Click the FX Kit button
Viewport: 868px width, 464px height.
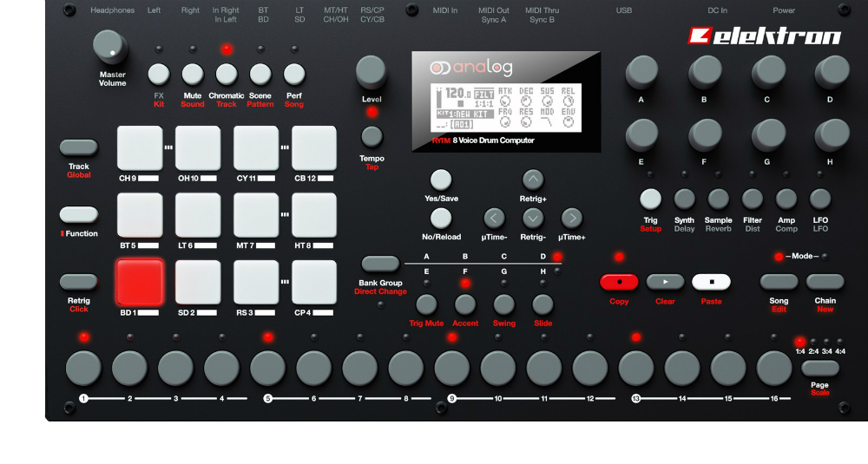[x=159, y=74]
